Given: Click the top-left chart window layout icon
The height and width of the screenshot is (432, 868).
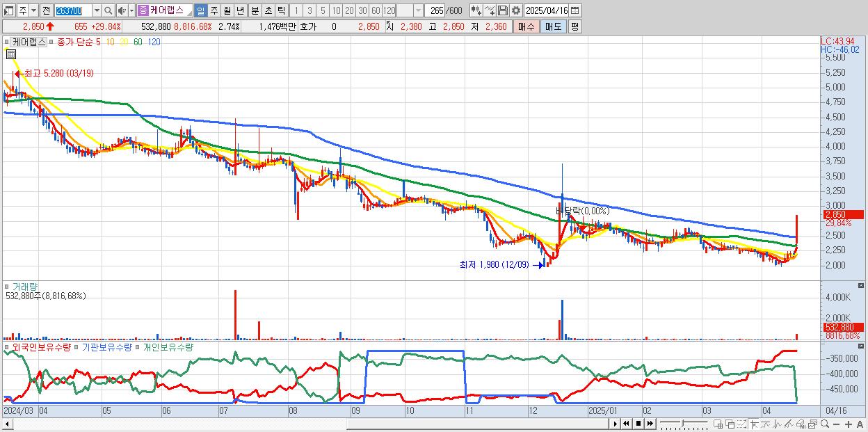Looking at the screenshot, I should tap(9, 10).
